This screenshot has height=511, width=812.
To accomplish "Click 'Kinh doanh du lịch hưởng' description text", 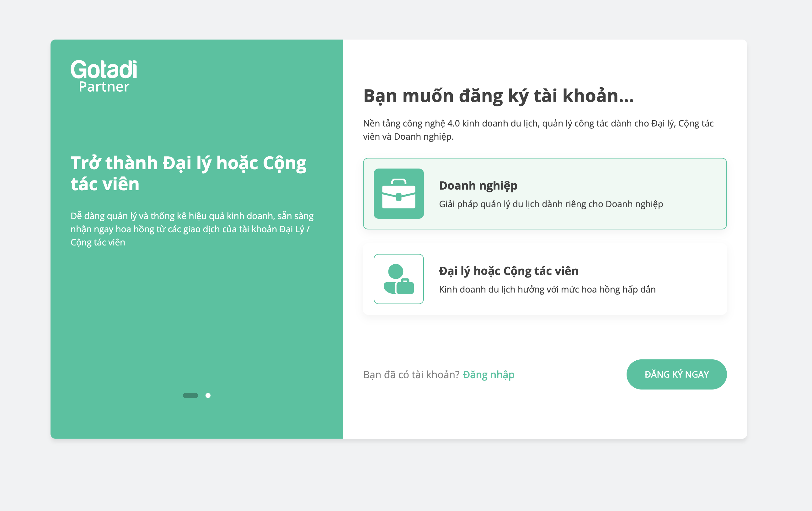I will 547,289.
